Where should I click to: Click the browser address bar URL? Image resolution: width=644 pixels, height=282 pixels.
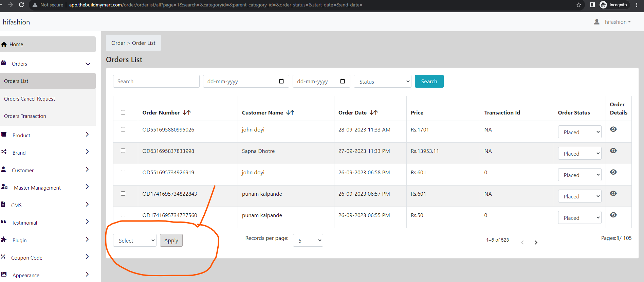click(216, 5)
